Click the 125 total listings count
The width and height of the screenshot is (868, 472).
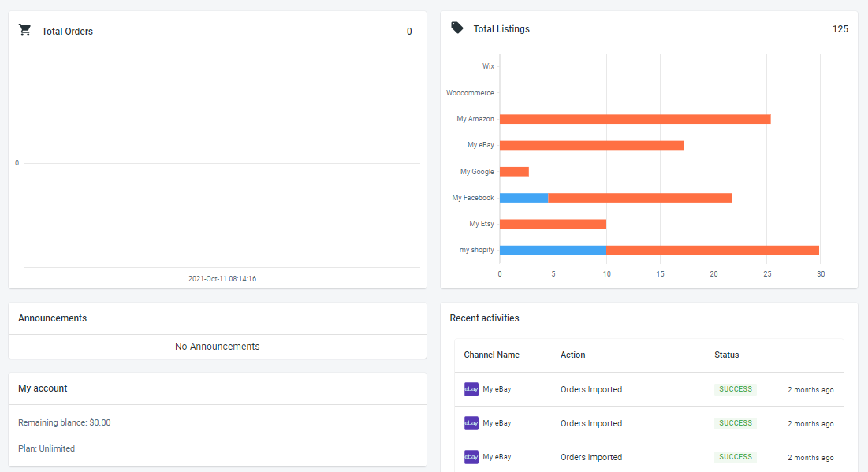point(840,29)
